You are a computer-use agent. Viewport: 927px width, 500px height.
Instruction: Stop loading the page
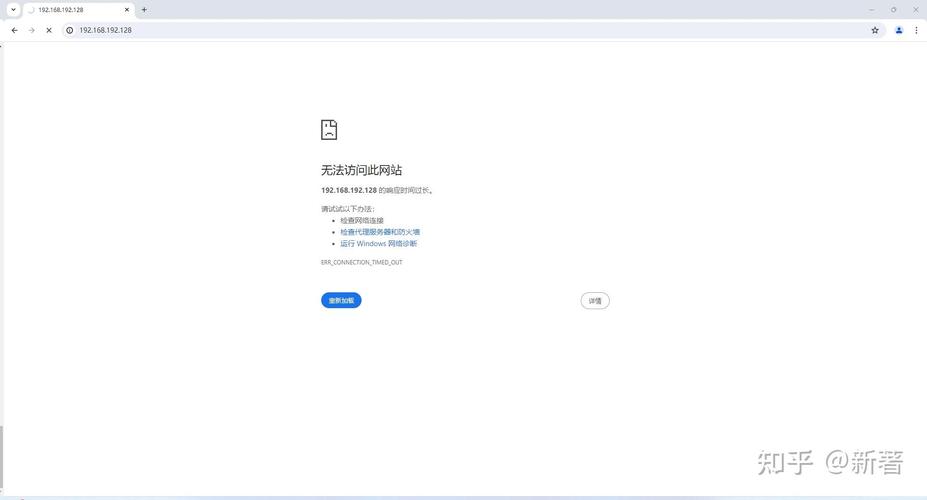point(49,30)
